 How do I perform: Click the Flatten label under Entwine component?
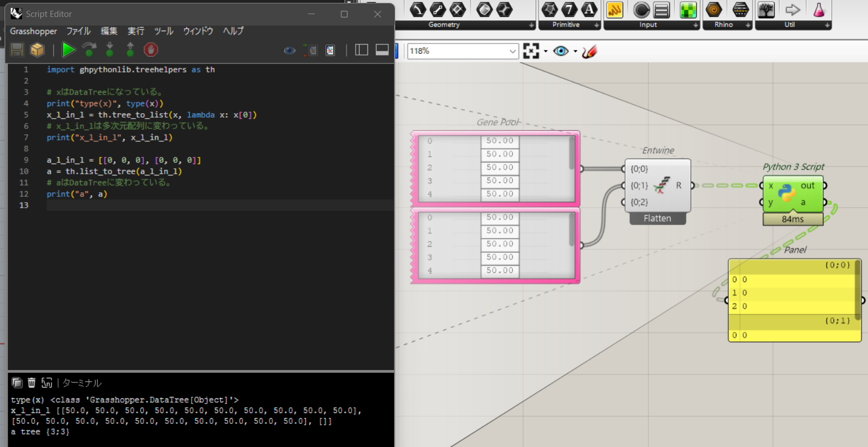click(x=657, y=218)
